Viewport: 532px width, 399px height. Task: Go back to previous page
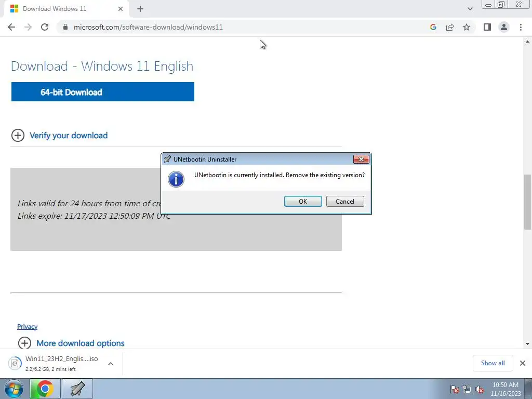pos(11,27)
